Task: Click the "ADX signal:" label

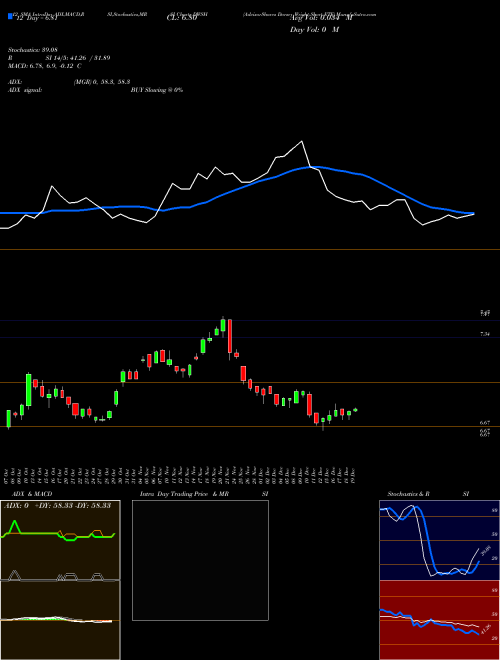Action: 24,90
